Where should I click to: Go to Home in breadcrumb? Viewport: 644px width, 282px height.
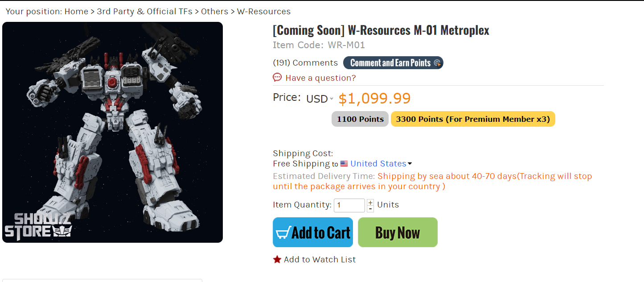coord(76,12)
